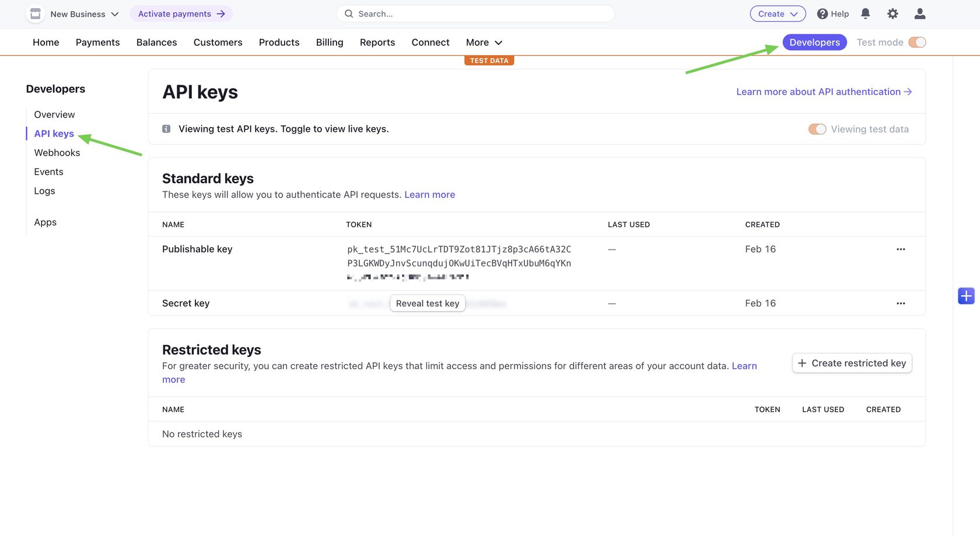Image resolution: width=980 pixels, height=536 pixels.
Task: Expand the New Business account dropdown
Action: point(84,13)
